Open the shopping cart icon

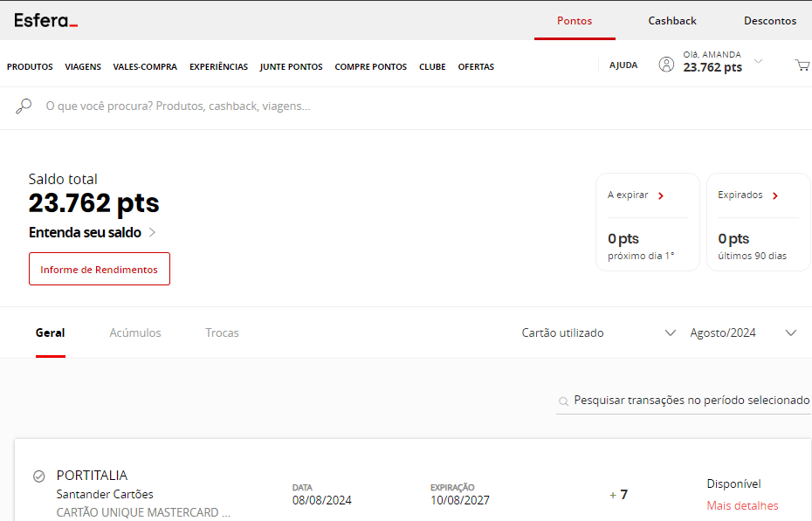(802, 65)
